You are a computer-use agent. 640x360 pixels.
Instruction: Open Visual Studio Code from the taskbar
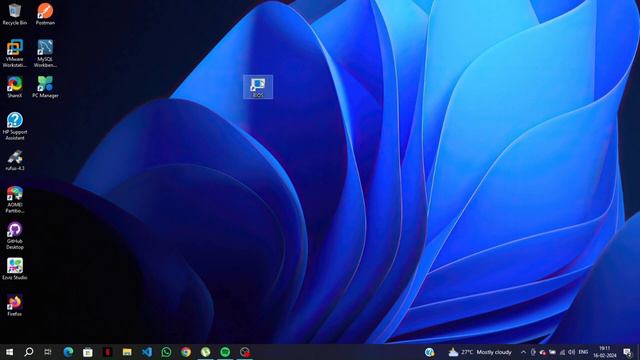(147, 352)
